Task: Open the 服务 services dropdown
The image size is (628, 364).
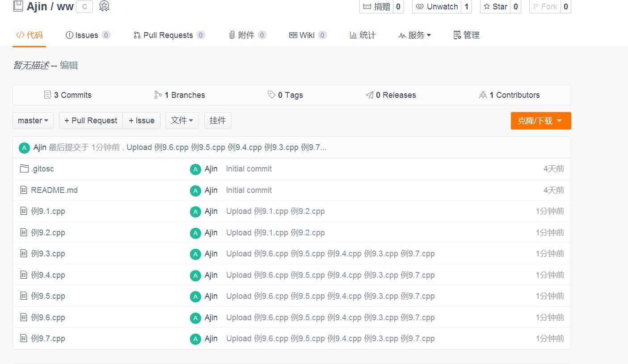Action: click(x=414, y=35)
